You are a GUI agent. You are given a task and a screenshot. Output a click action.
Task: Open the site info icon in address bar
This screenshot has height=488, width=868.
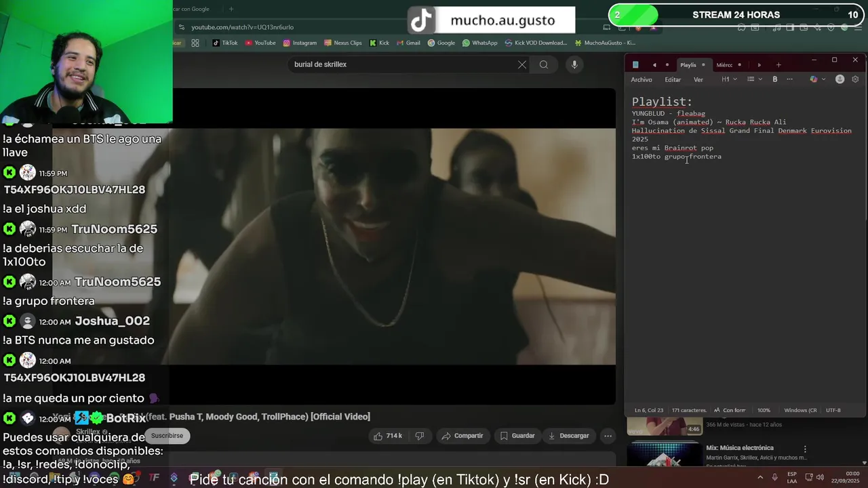tap(181, 27)
